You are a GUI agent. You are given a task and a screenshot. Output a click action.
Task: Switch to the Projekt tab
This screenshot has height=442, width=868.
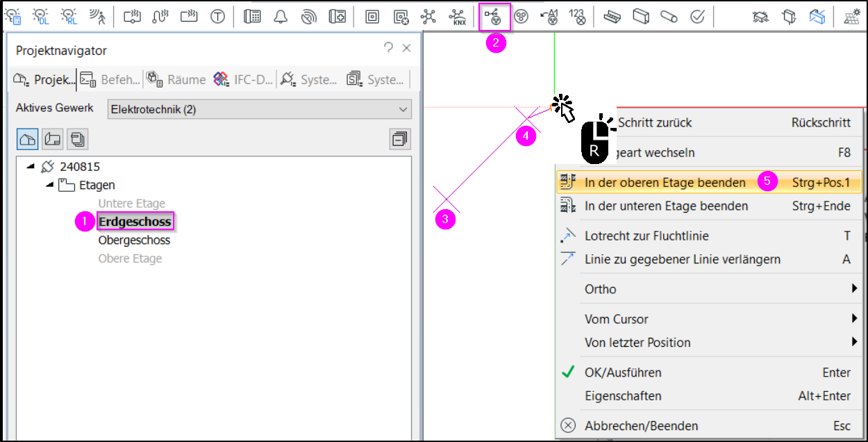[44, 80]
